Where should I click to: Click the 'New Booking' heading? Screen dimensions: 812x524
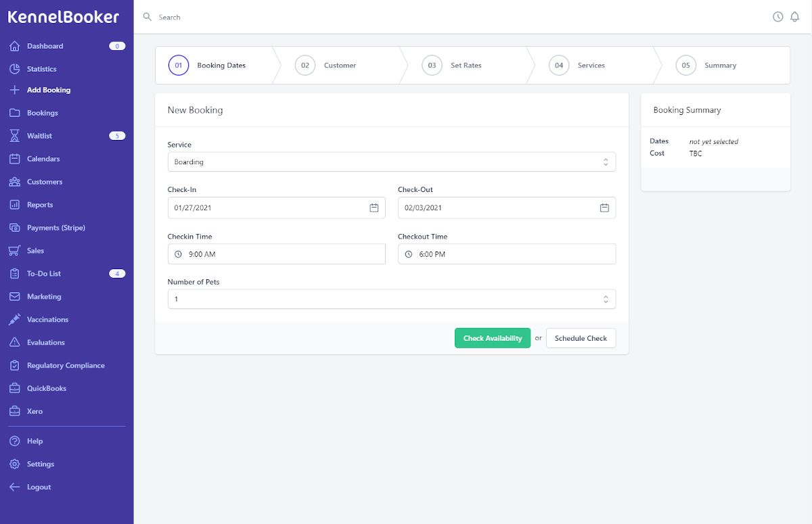195,110
